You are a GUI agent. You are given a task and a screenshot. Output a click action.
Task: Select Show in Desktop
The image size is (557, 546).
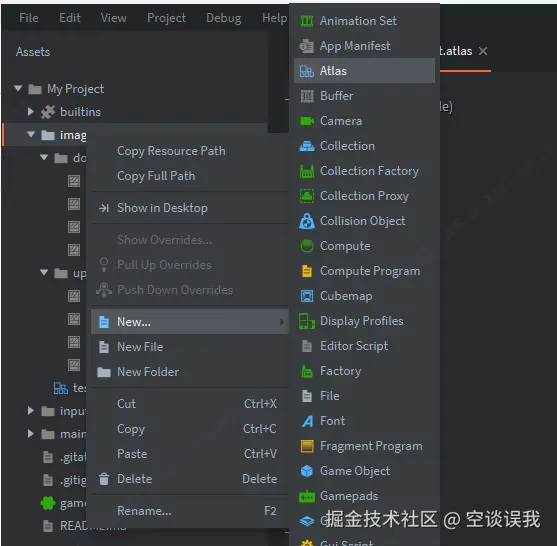tap(190, 208)
